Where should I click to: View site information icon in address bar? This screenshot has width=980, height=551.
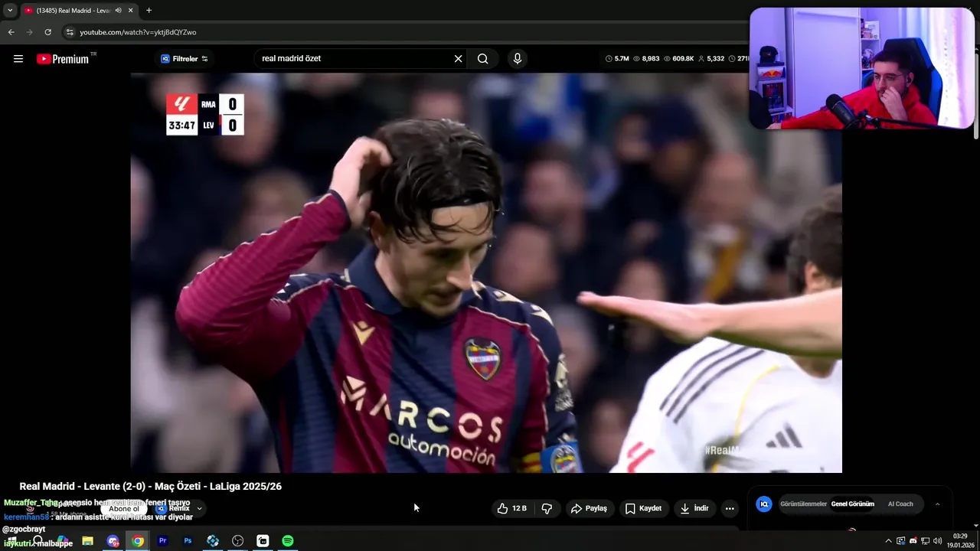(70, 32)
